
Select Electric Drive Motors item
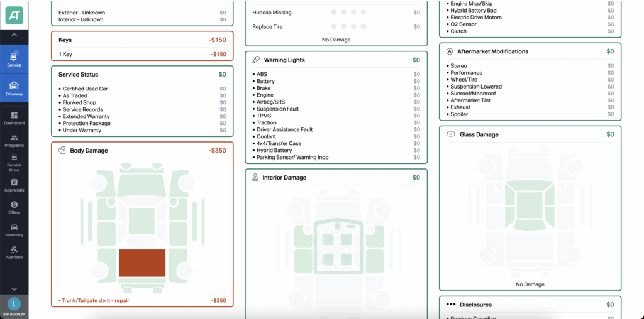point(530,17)
